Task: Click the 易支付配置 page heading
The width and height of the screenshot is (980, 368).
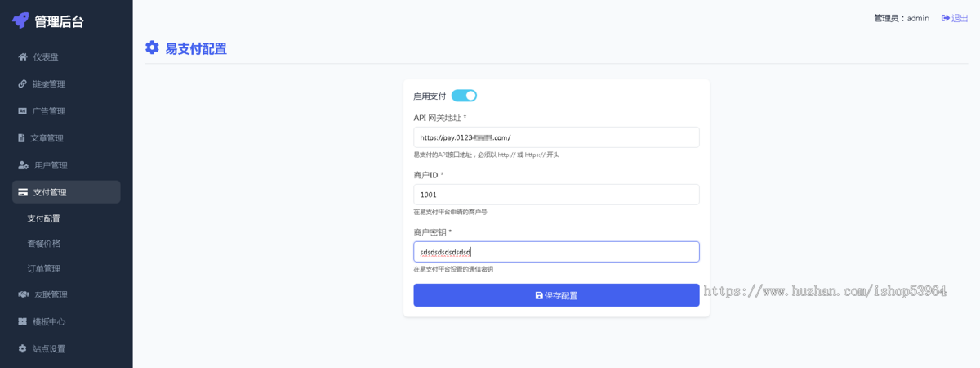Action: click(x=196, y=48)
